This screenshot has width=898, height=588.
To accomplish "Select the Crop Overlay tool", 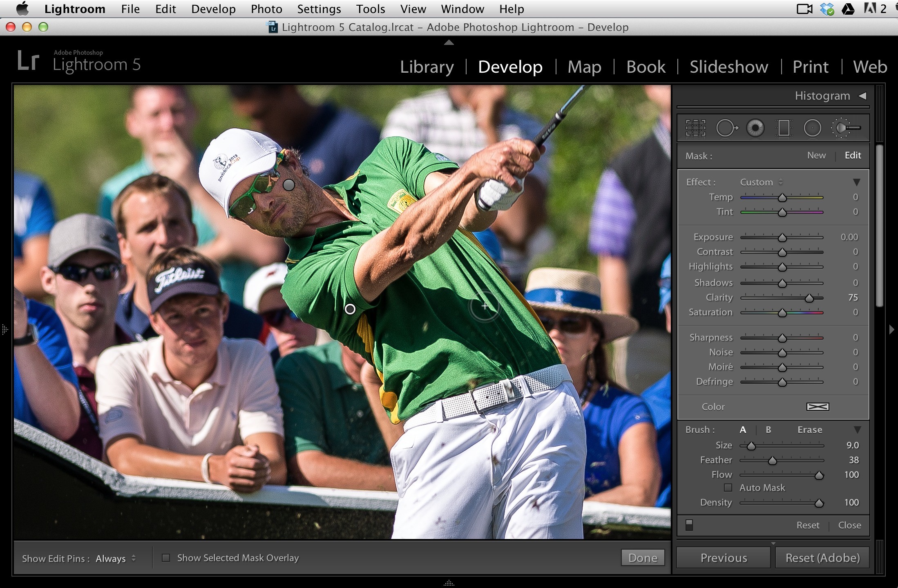I will point(695,128).
